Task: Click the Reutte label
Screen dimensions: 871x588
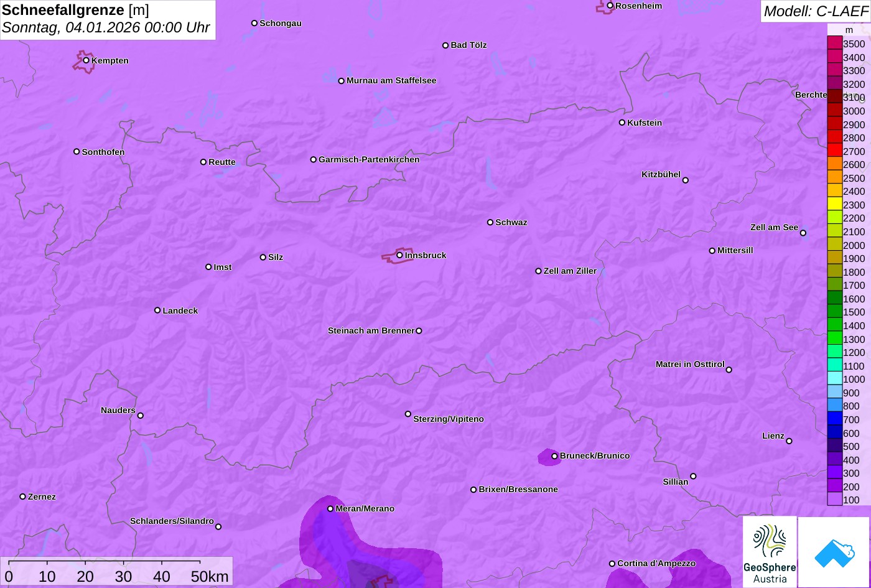Action: [222, 162]
